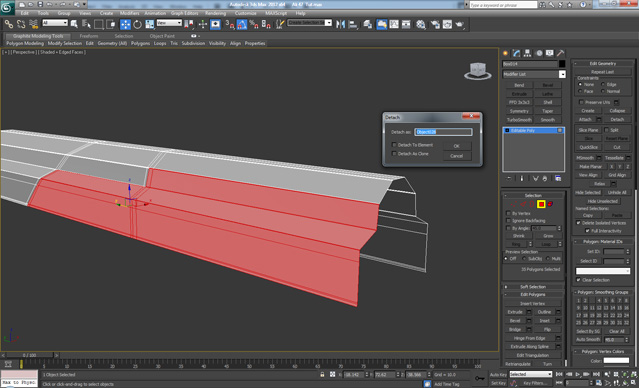Viewport: 639px width, 388px height.
Task: Collapse the Edit Polygons rollout
Action: [x=533, y=294]
